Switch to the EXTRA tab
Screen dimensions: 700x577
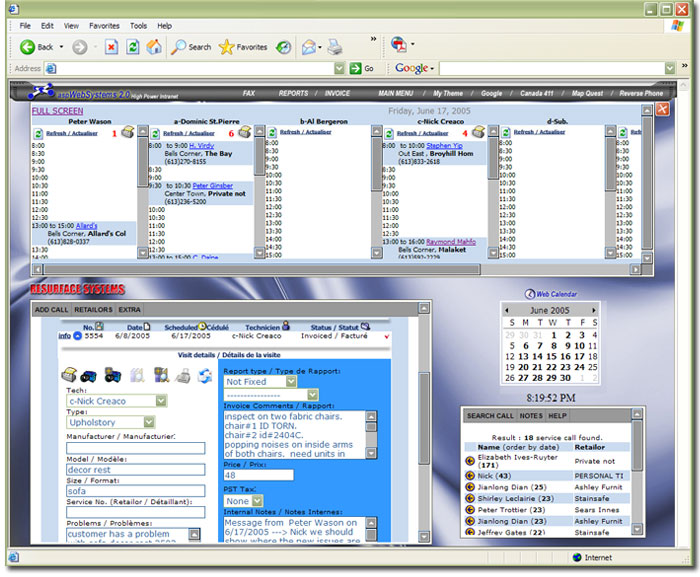tap(129, 309)
